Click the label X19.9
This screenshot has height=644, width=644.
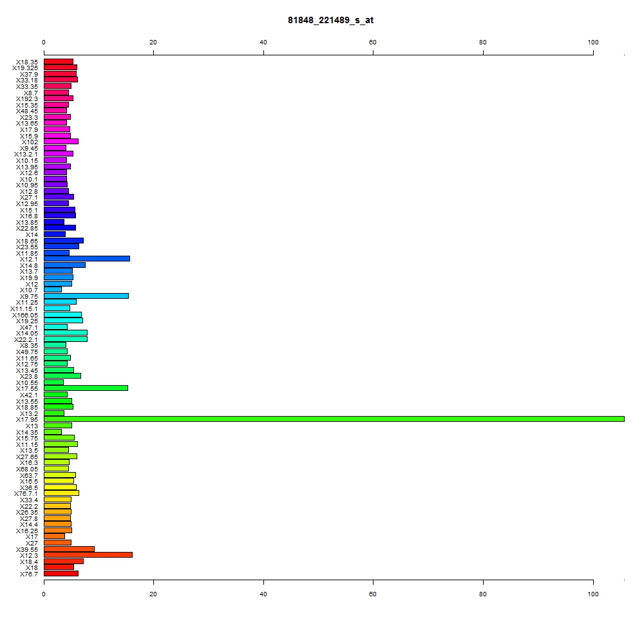pyautogui.click(x=29, y=278)
